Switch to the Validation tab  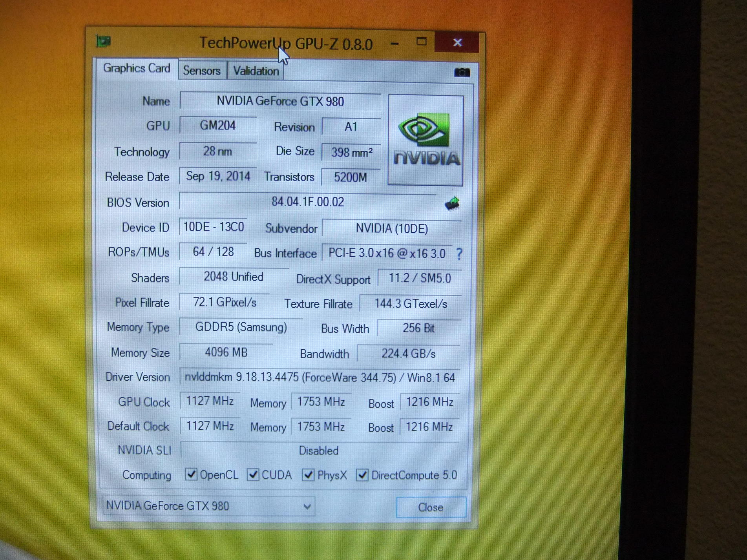pyautogui.click(x=256, y=71)
